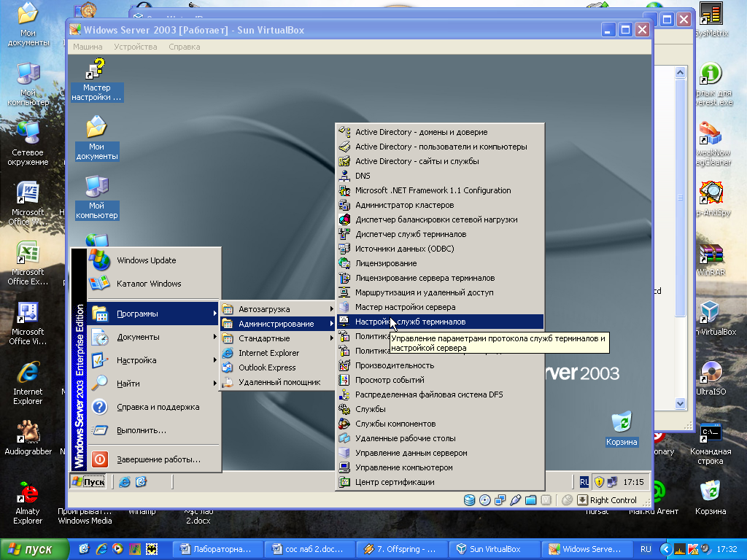
Task: Click VirtualBox status bar hard disk icon
Action: 469,500
